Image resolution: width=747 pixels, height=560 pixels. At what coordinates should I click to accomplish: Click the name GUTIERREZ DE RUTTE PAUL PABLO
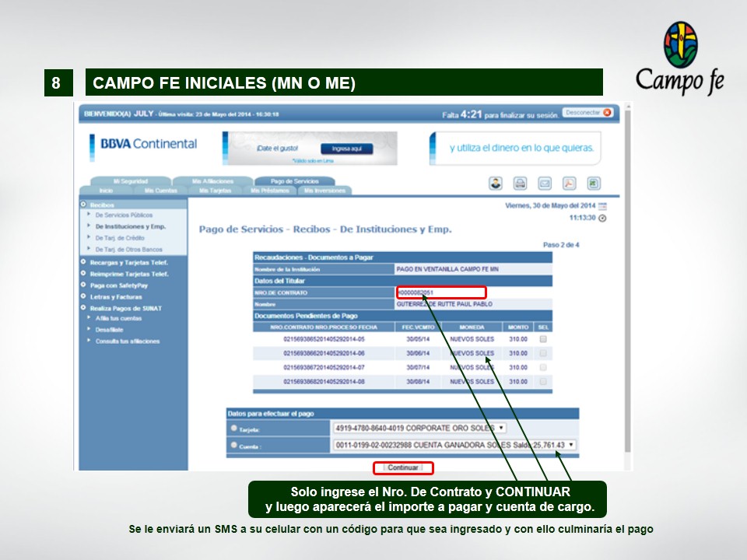click(444, 304)
